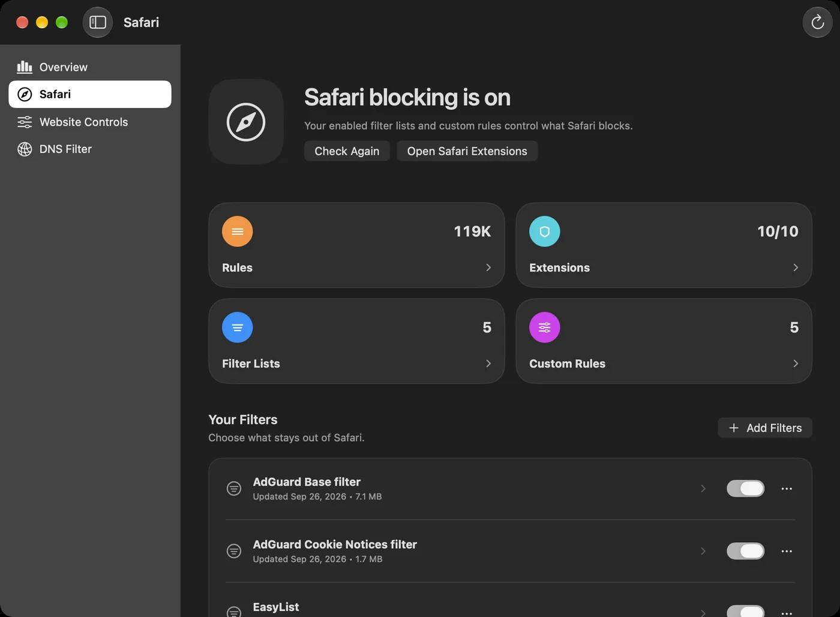Click the EasyList filter name
The width and height of the screenshot is (840, 617).
[276, 607]
